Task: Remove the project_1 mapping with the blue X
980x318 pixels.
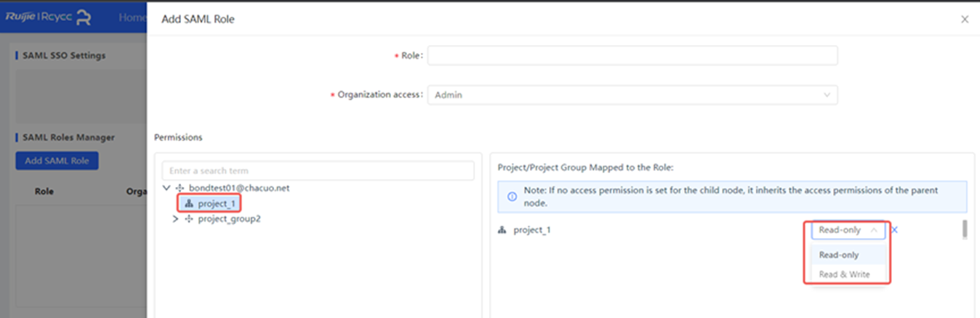Action: [895, 230]
